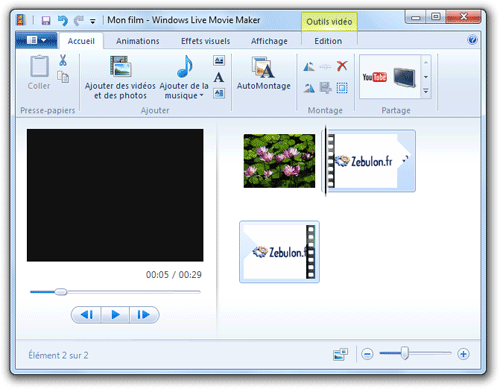Add a caption with the letter A icon
The image size is (500, 389).
point(219,77)
